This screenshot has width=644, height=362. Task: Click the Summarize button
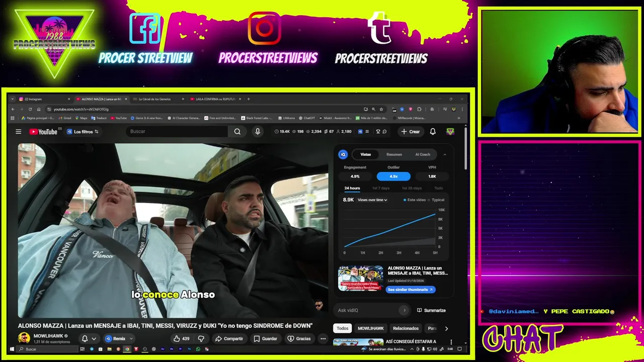[431, 310]
